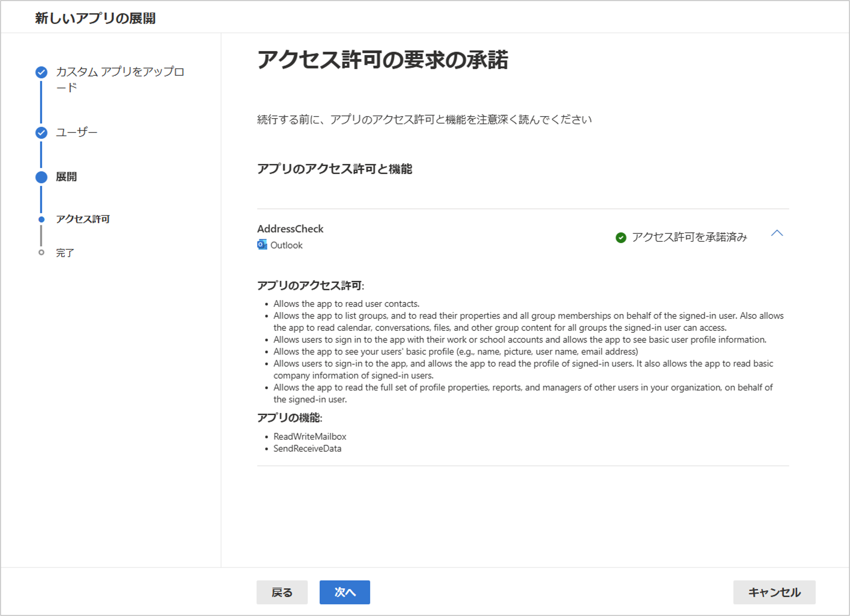Viewport: 850px width, 616px height.
Task: Click the ReadWriteMailbox capability item
Action: (310, 436)
